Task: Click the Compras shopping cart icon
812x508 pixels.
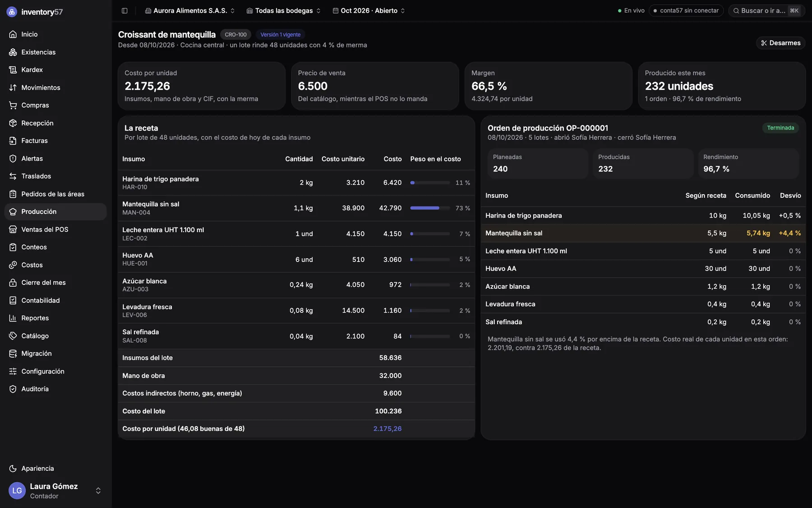Action: 13,105
